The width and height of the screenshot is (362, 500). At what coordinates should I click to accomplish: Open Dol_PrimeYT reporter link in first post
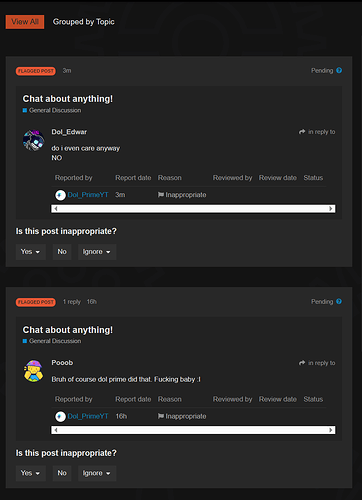pos(88,195)
